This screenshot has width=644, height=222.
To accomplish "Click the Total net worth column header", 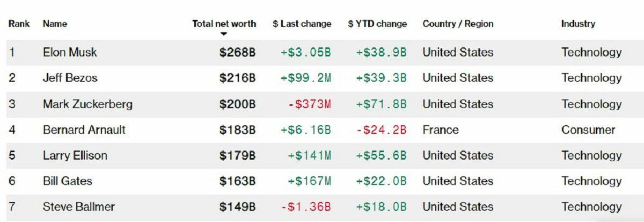I will click(x=224, y=24).
